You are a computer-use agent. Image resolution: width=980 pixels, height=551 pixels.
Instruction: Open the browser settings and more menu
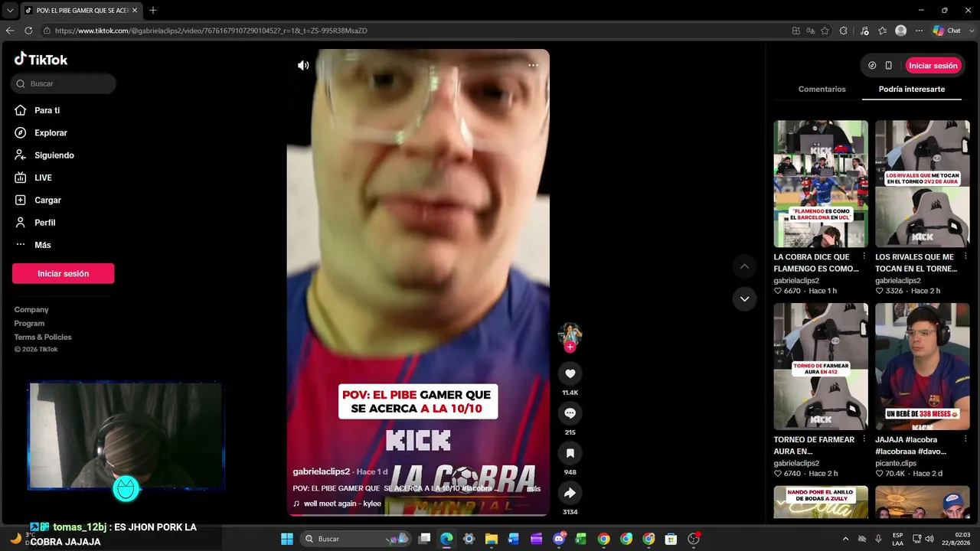(x=920, y=31)
